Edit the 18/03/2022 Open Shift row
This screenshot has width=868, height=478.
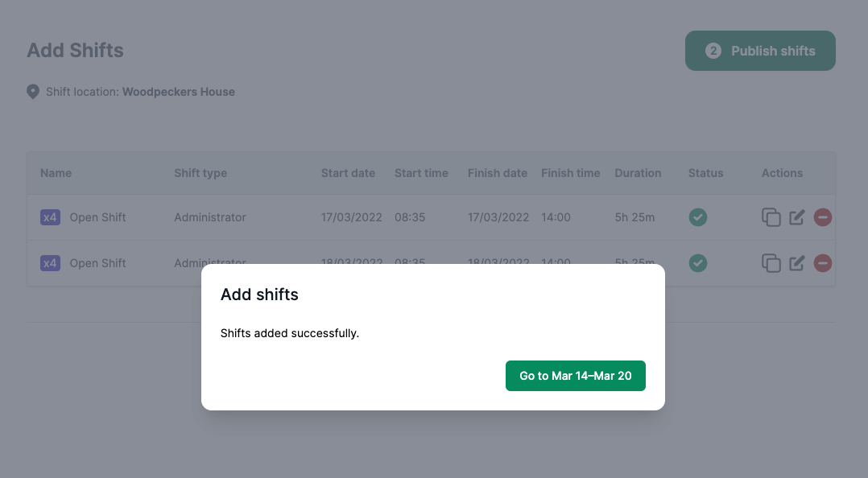click(797, 263)
